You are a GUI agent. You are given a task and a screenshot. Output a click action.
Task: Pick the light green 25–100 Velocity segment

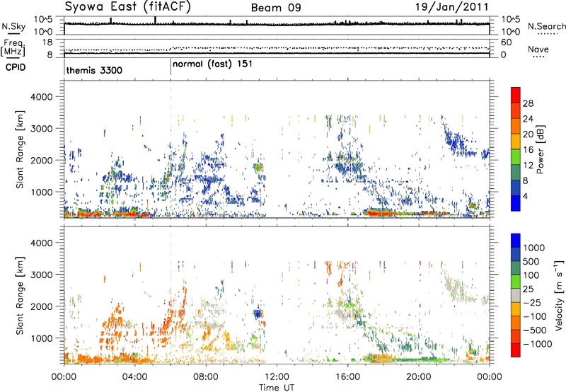click(516, 282)
